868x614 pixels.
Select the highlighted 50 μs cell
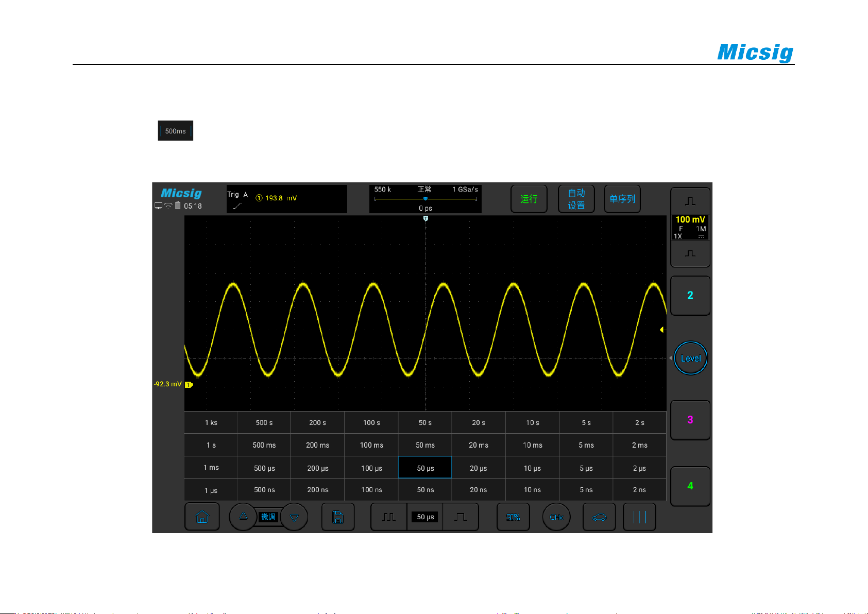point(425,468)
